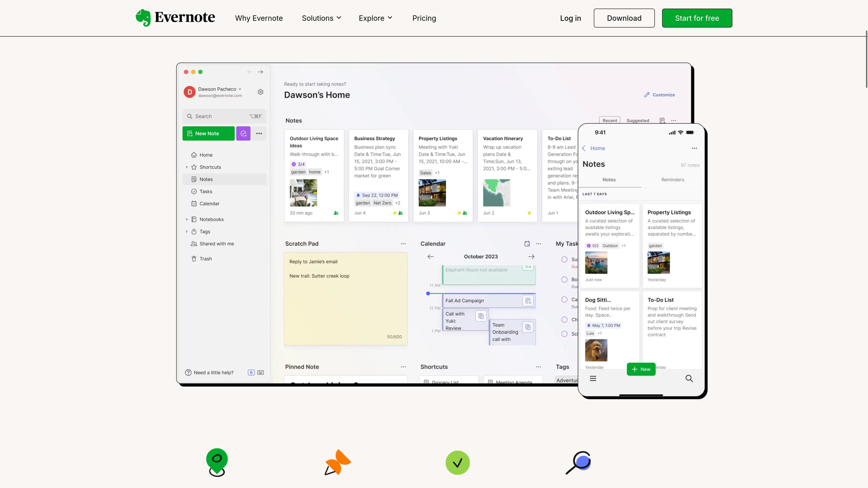This screenshot has height=488, width=868.
Task: Expand the Tags section in the sidebar
Action: [x=187, y=231]
